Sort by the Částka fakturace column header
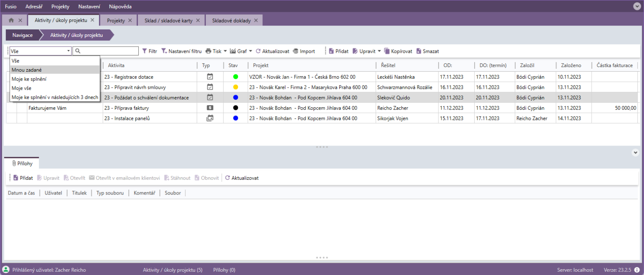The image size is (644, 275). pyautogui.click(x=615, y=65)
